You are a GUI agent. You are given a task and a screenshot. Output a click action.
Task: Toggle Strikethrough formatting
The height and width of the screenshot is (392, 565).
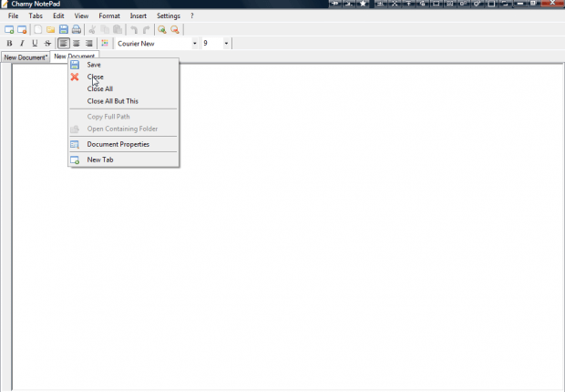(x=47, y=43)
